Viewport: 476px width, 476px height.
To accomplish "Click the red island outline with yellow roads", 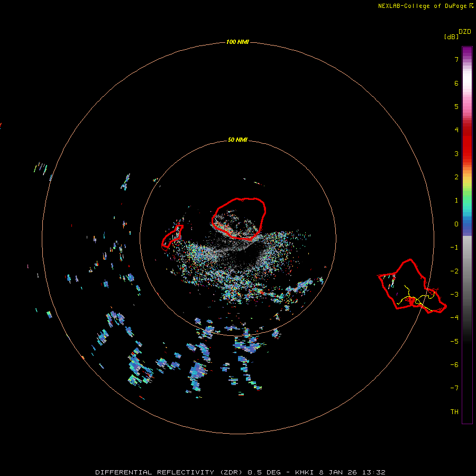I will [411, 286].
